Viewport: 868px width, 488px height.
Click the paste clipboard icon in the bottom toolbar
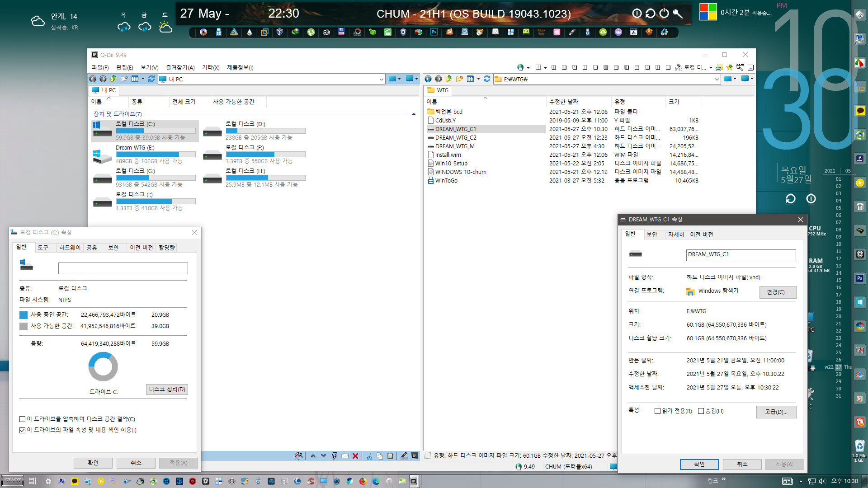(x=390, y=456)
